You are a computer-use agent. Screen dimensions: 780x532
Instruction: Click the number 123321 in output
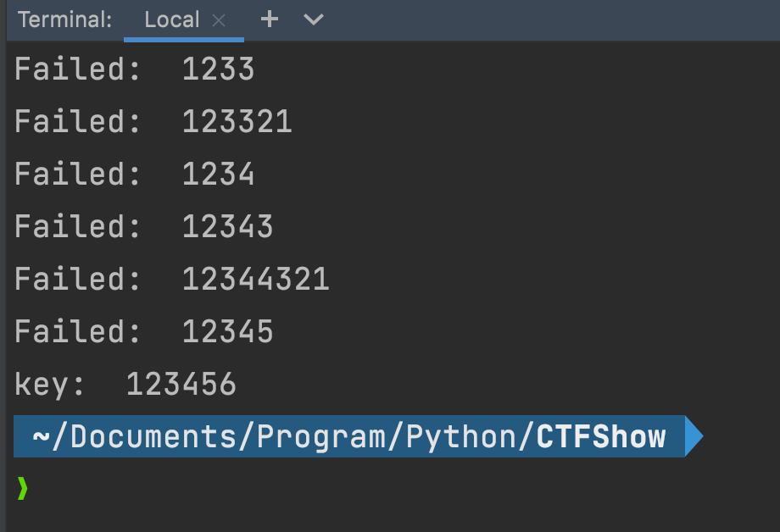237,122
